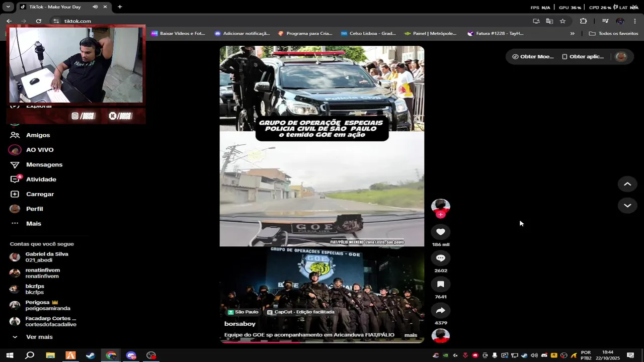Share the video using the arrow icon
The image size is (644, 362).
(440, 310)
